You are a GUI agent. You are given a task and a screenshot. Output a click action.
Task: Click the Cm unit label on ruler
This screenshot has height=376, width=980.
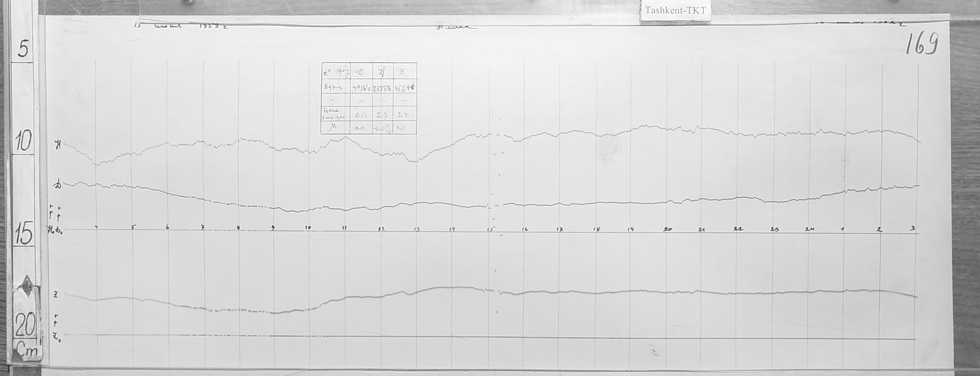(x=27, y=352)
